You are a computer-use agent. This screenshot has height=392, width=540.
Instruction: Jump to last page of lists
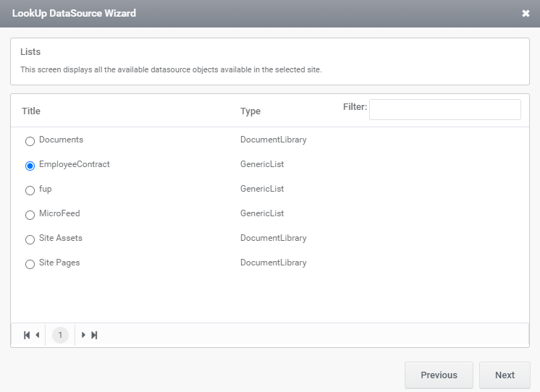94,335
